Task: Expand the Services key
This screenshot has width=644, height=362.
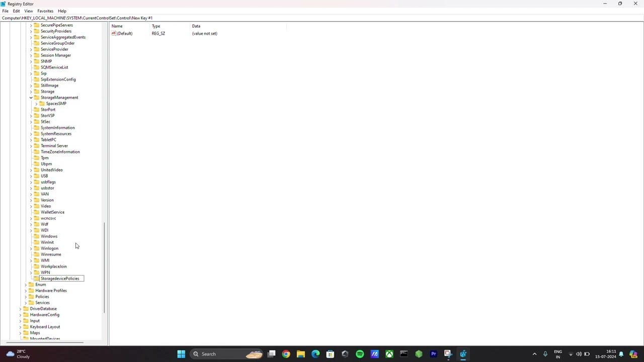Action: [x=26, y=303]
